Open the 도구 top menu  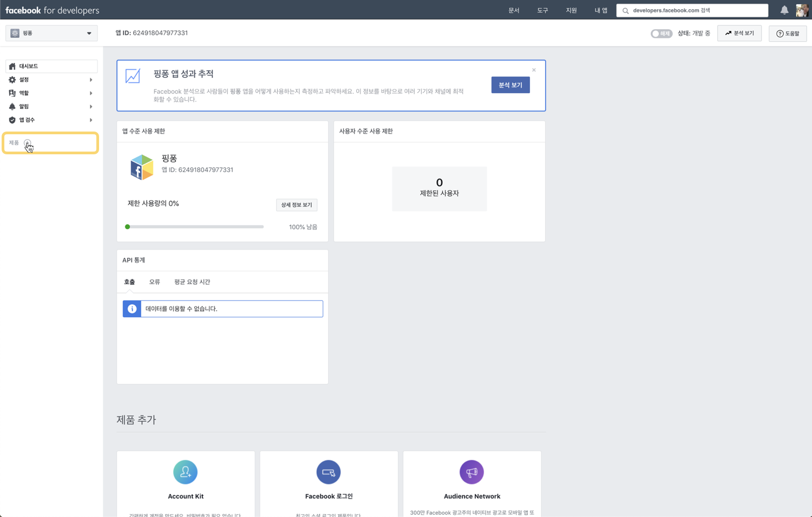pos(542,10)
